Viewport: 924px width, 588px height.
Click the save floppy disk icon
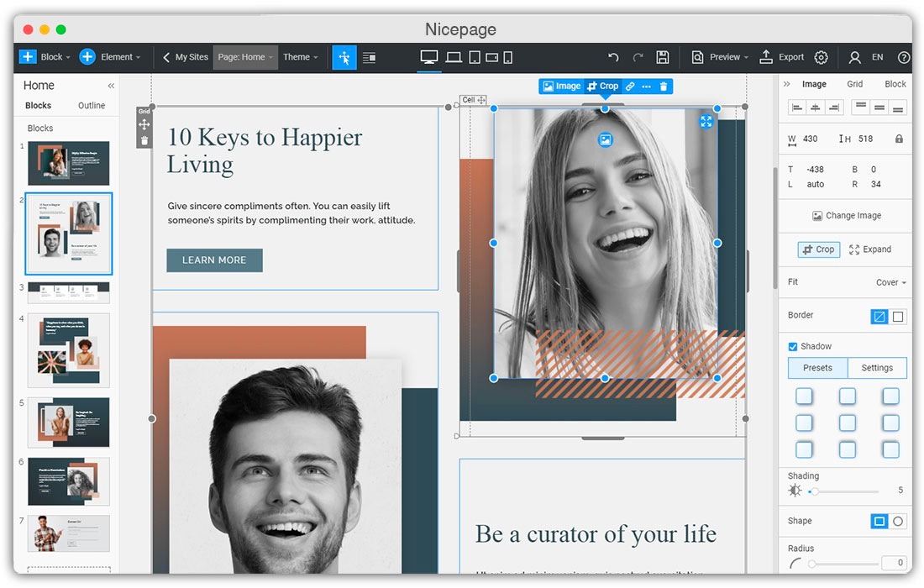pyautogui.click(x=663, y=57)
